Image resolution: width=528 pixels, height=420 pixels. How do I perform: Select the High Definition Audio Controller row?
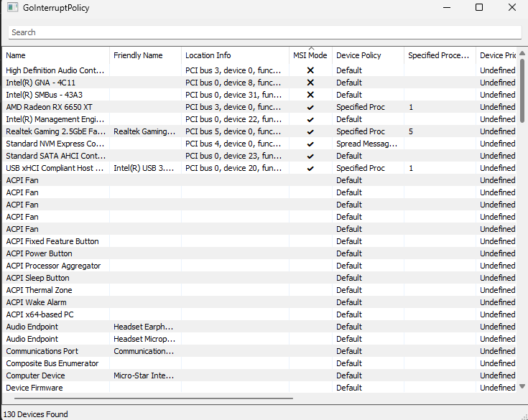click(x=259, y=70)
